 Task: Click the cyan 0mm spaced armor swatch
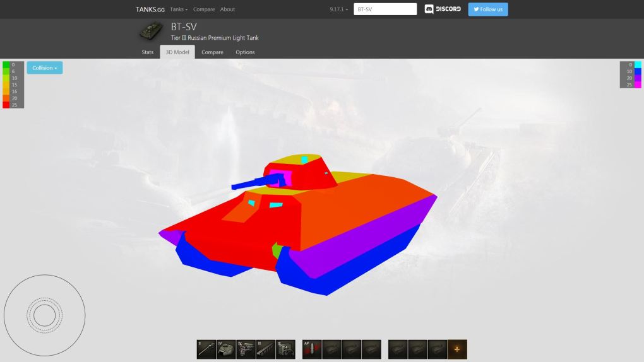tap(637, 64)
